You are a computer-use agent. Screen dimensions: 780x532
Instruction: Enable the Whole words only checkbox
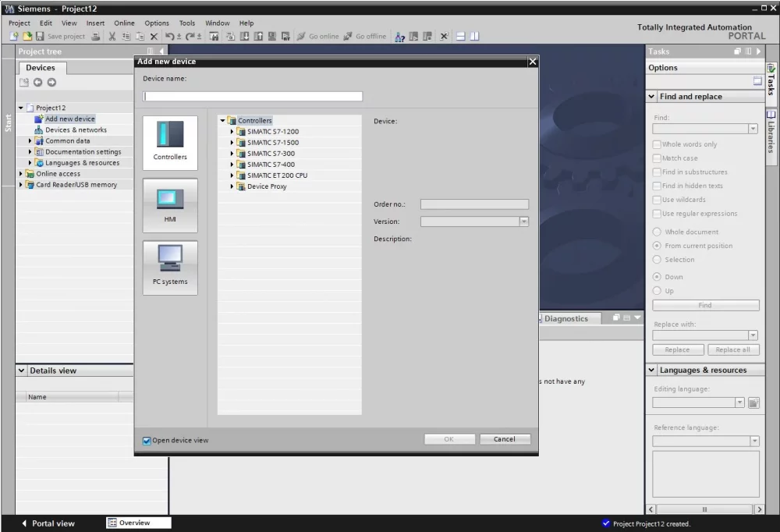click(657, 144)
